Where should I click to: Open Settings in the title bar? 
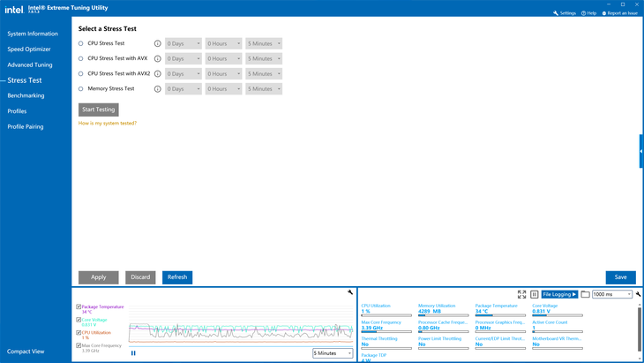coord(565,13)
